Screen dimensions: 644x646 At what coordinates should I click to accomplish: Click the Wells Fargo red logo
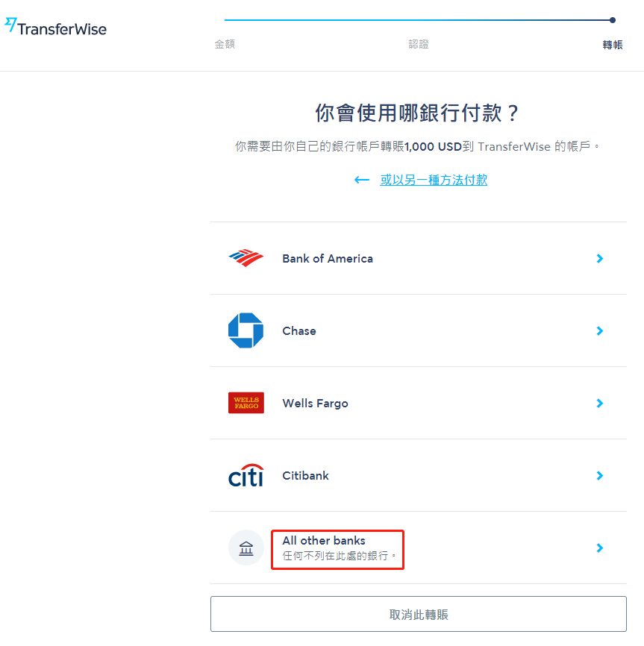tap(246, 403)
